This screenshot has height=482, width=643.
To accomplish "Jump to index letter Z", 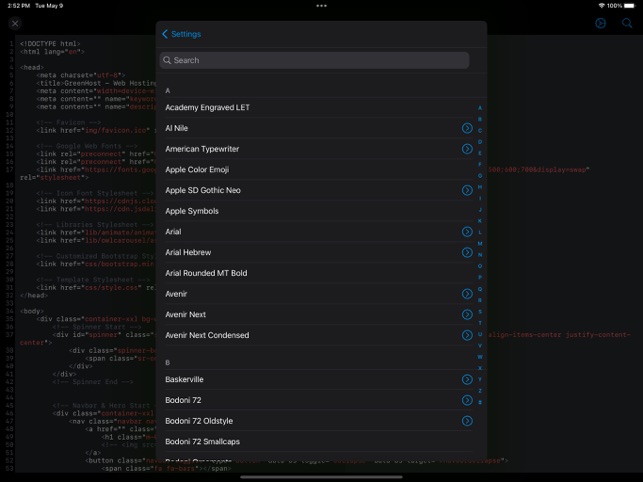I will (x=480, y=391).
